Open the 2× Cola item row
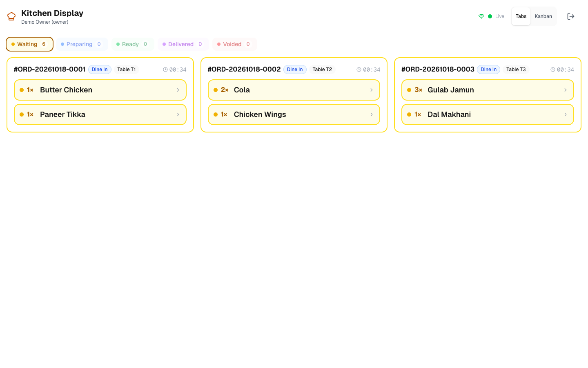The image size is (588, 368). pos(294,90)
